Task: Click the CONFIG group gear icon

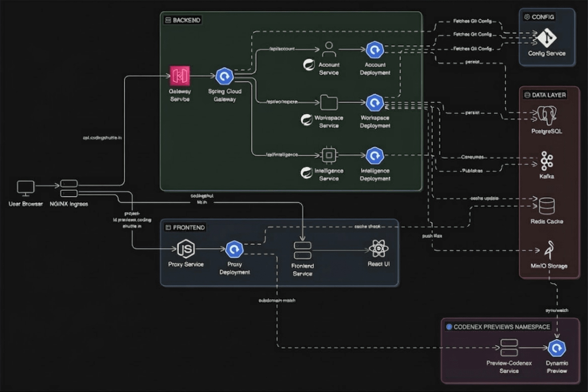Action: 527,17
